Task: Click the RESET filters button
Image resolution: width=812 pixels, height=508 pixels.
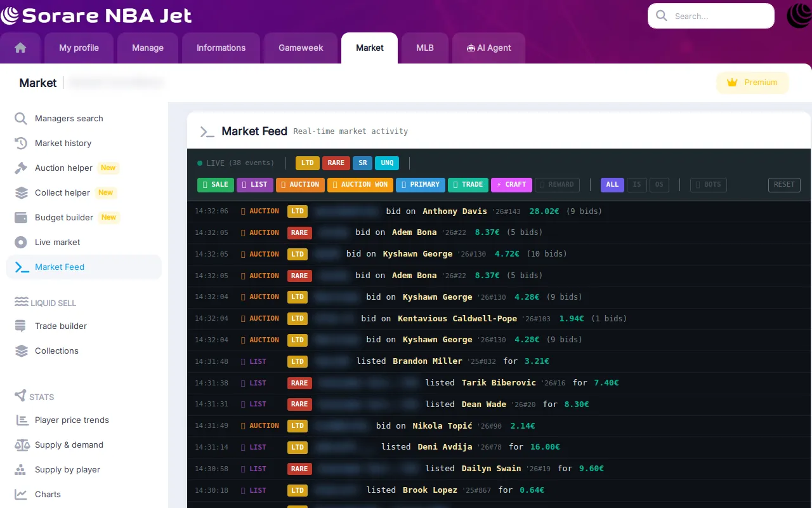Action: (784, 185)
